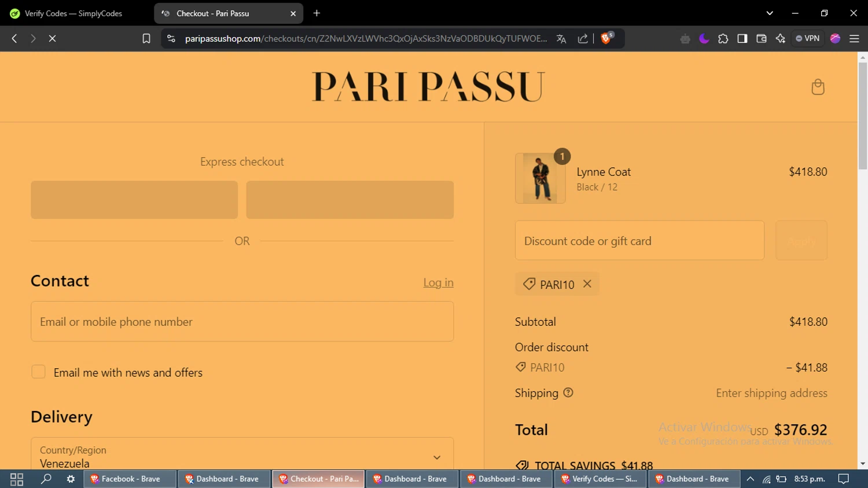
Task: Open the browser profile avatar icon
Action: click(835, 39)
